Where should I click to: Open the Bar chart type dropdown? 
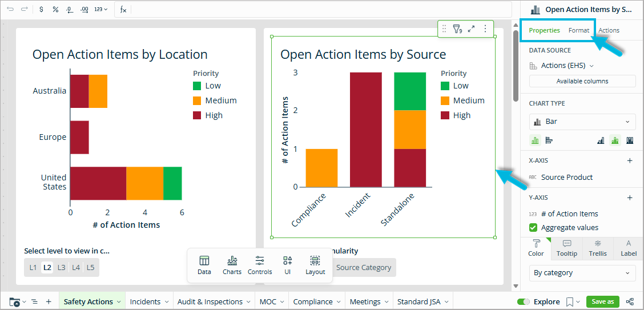(x=582, y=122)
